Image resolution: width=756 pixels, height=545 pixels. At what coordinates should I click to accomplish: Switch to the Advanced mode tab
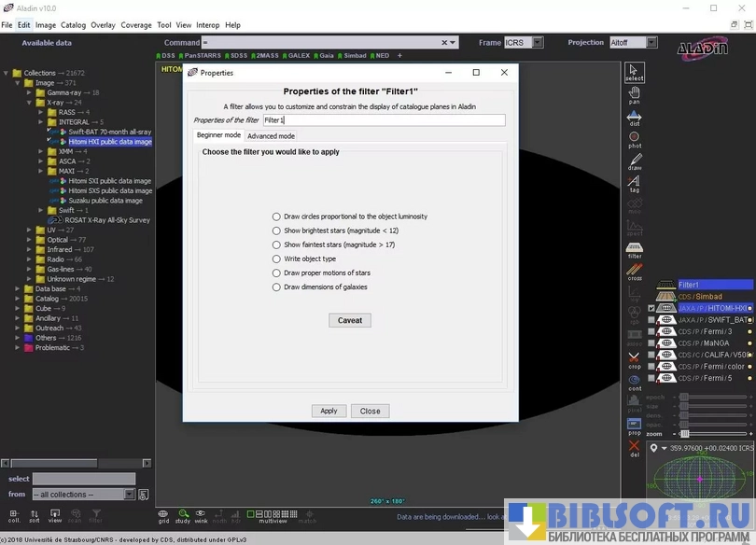(271, 136)
